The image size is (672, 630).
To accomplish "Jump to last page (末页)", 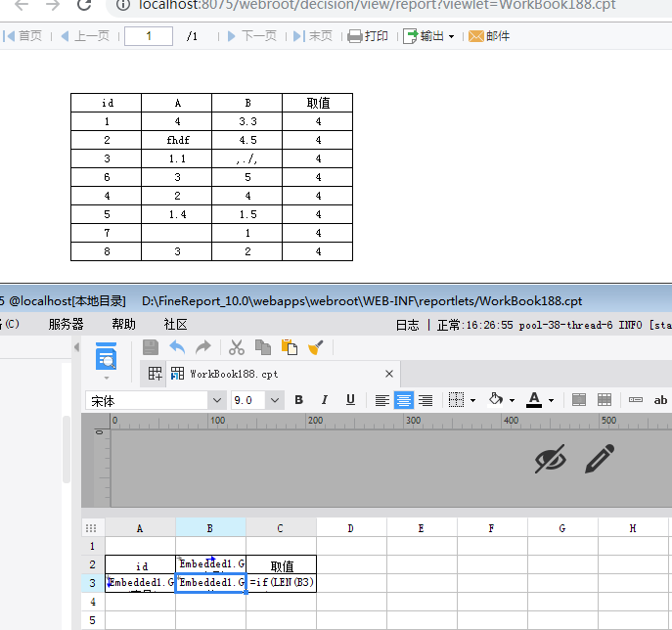I will coord(313,36).
